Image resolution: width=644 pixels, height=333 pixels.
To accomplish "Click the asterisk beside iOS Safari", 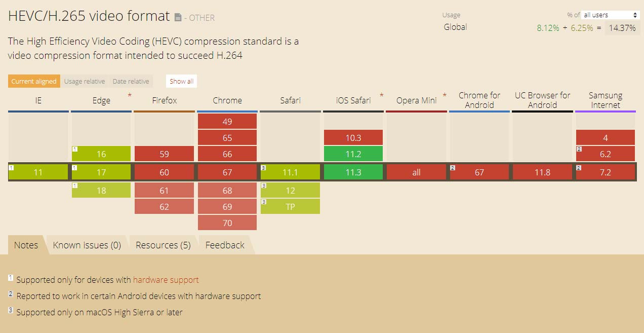I will point(381,95).
